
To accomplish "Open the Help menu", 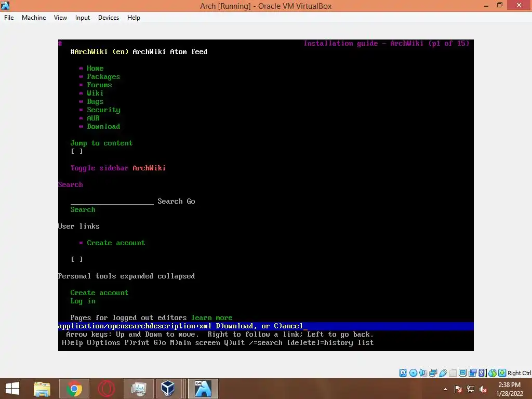I will 134,18.
